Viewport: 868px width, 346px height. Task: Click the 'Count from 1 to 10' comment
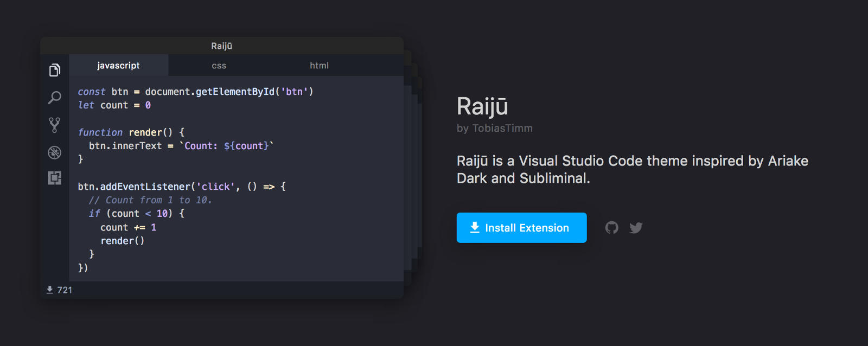(x=150, y=200)
